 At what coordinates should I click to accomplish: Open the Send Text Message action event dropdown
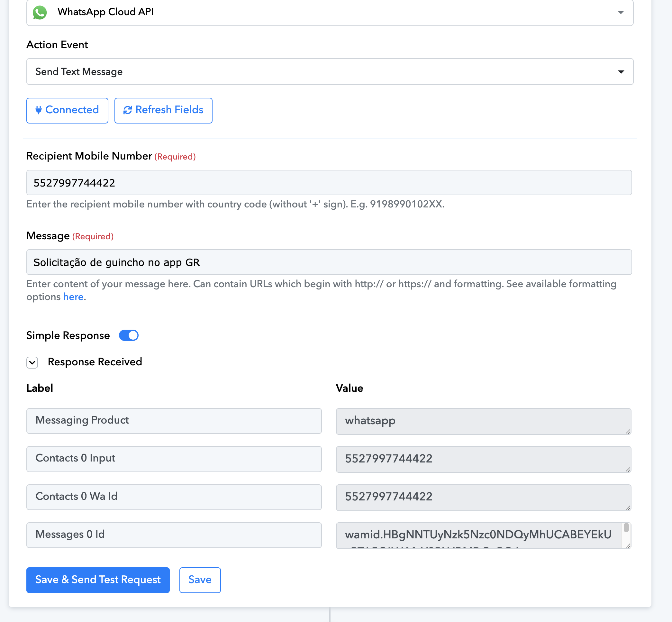pyautogui.click(x=330, y=72)
